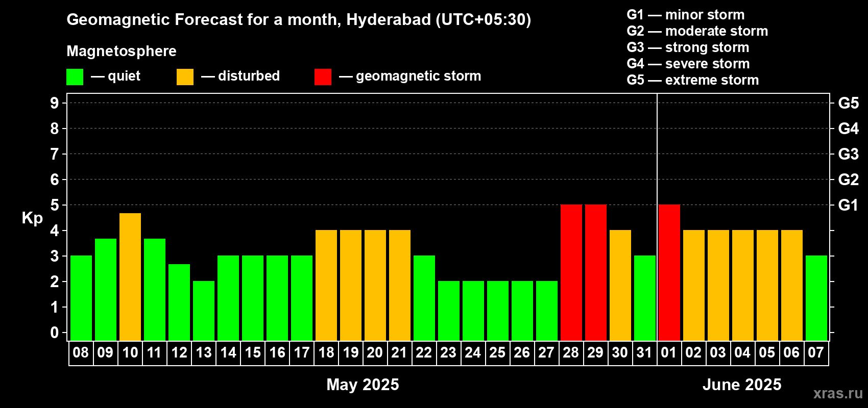Click date label 17 on the axis
This screenshot has height=408, width=868.
[x=302, y=353]
